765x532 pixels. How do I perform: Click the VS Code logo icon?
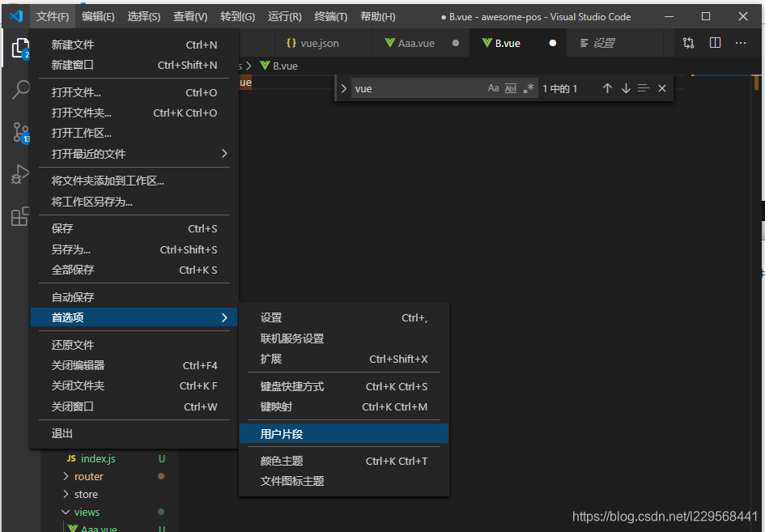coord(16,16)
